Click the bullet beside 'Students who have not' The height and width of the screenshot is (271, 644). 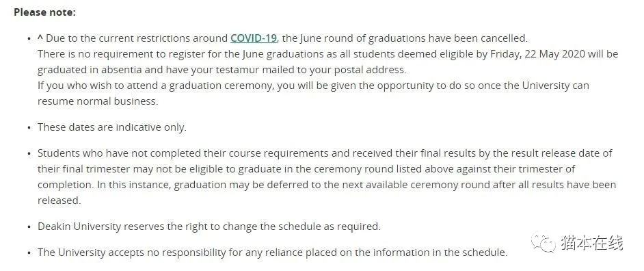click(29, 154)
